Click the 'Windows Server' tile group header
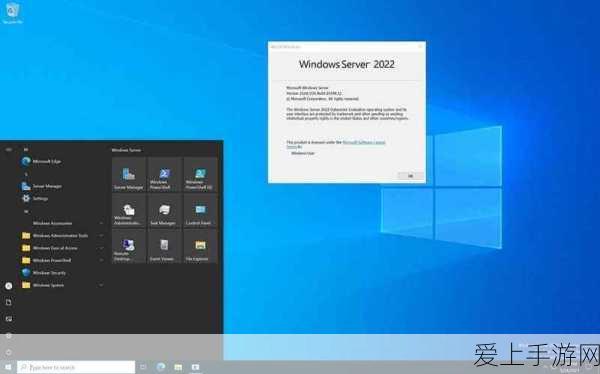Image resolution: width=600 pixels, height=374 pixels. point(126,150)
